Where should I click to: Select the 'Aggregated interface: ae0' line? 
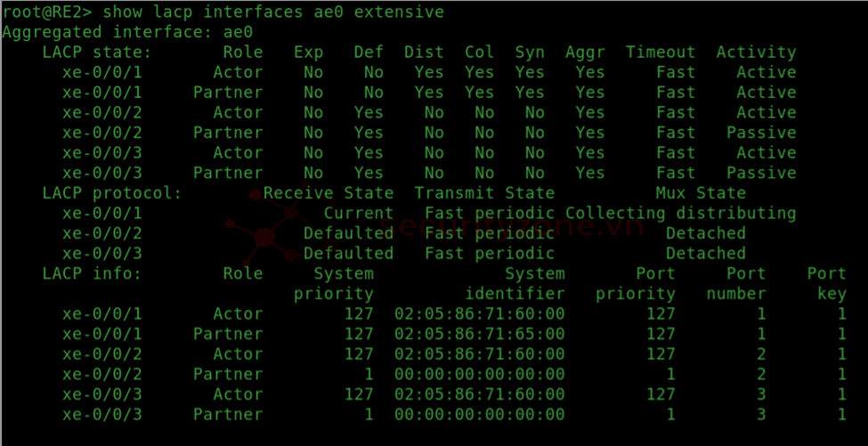(x=127, y=31)
